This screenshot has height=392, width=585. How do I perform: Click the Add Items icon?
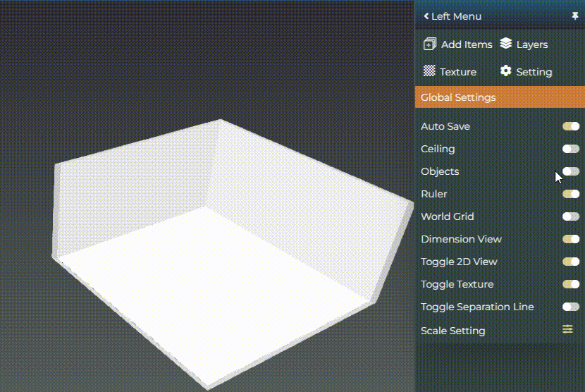[x=429, y=44]
